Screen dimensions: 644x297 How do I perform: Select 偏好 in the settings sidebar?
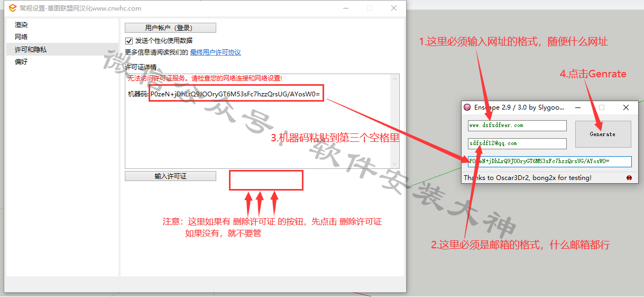pos(21,61)
